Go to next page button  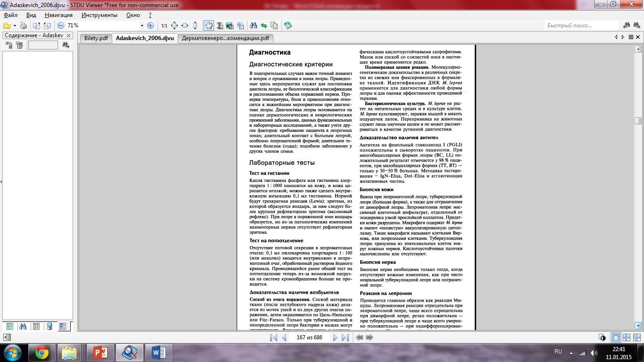335,337
